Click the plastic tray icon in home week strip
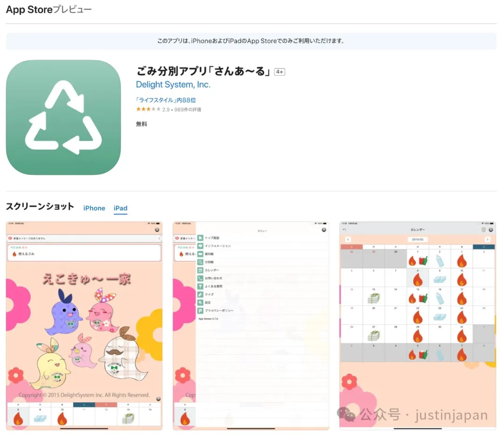Viewport: 504px width, 435px height. pyautogui.click(x=40, y=418)
